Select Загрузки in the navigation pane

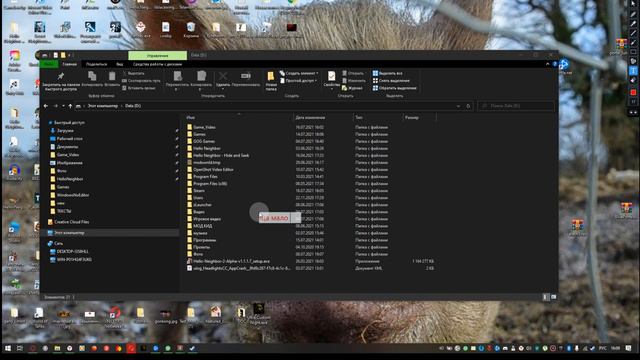coord(65,131)
